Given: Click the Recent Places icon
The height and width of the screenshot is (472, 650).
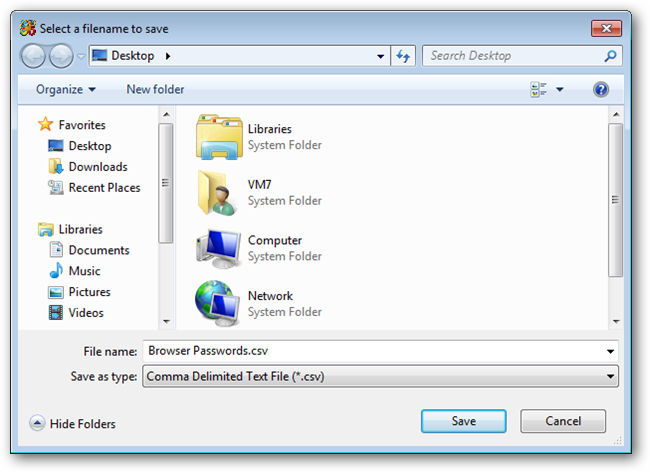Looking at the screenshot, I should 56,187.
